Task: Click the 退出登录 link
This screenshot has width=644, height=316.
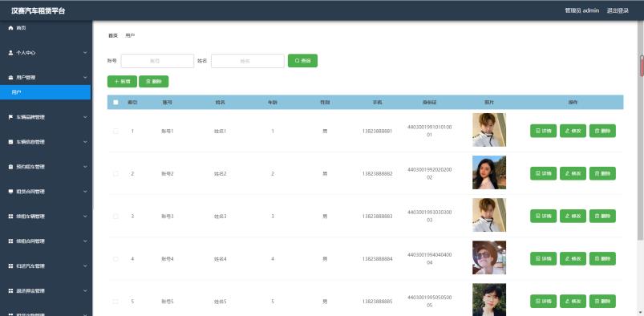Action: coord(618,10)
